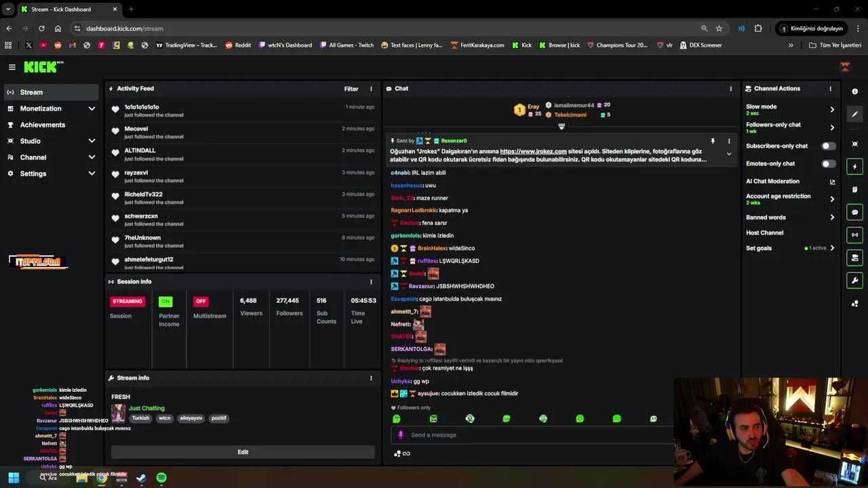Click the X bookmark icon
868x488 pixels.
[x=28, y=45]
